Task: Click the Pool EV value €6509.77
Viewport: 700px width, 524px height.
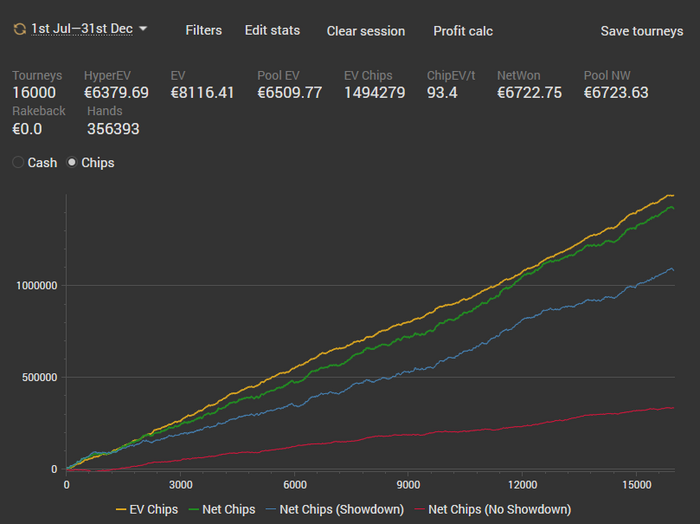Action: (x=289, y=93)
